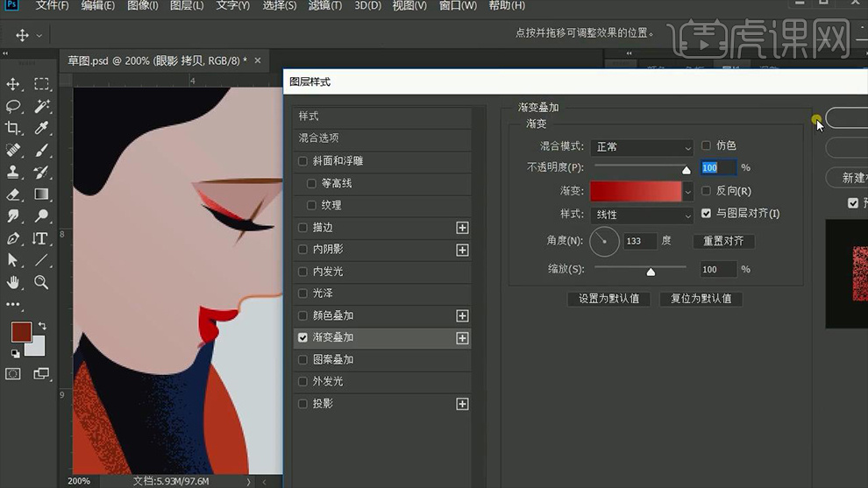Click the 不透明度 value field
The height and width of the screenshot is (488, 868).
click(x=718, y=167)
